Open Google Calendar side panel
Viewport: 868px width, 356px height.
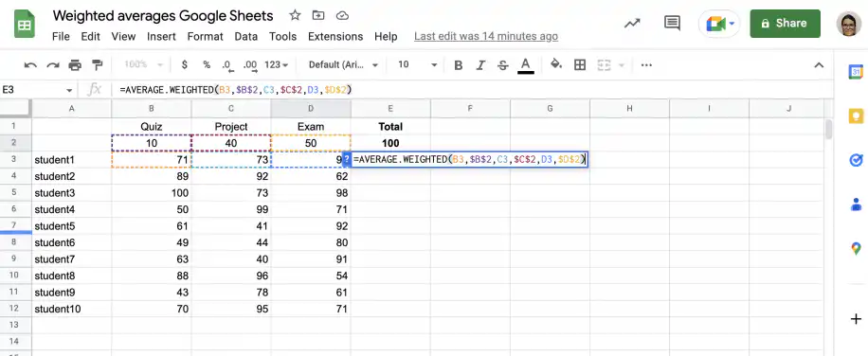pos(856,72)
